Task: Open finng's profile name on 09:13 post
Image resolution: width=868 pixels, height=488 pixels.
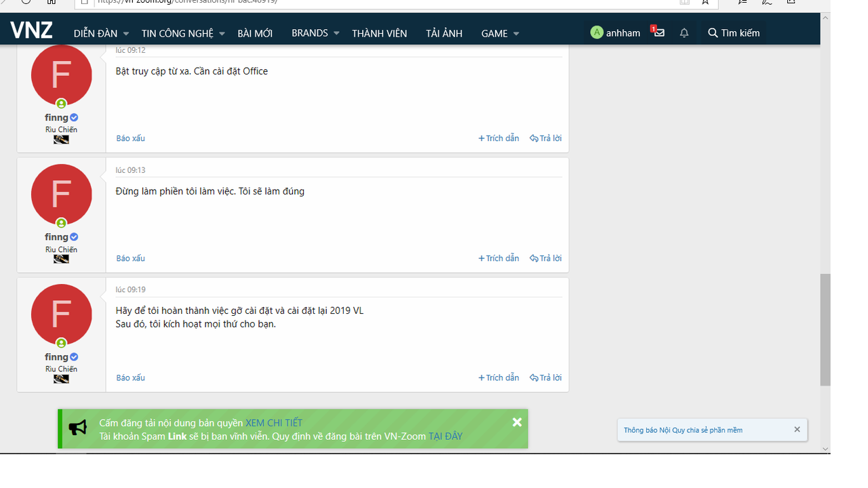Action: click(x=57, y=237)
